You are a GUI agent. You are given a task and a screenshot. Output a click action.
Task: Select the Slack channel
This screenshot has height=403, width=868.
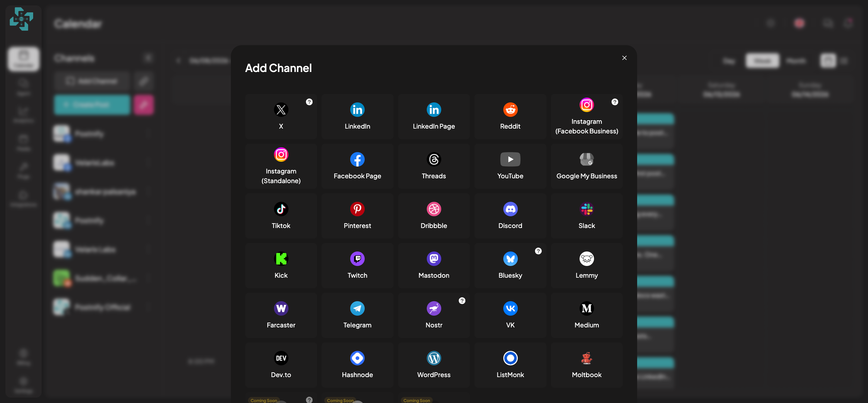(x=587, y=216)
